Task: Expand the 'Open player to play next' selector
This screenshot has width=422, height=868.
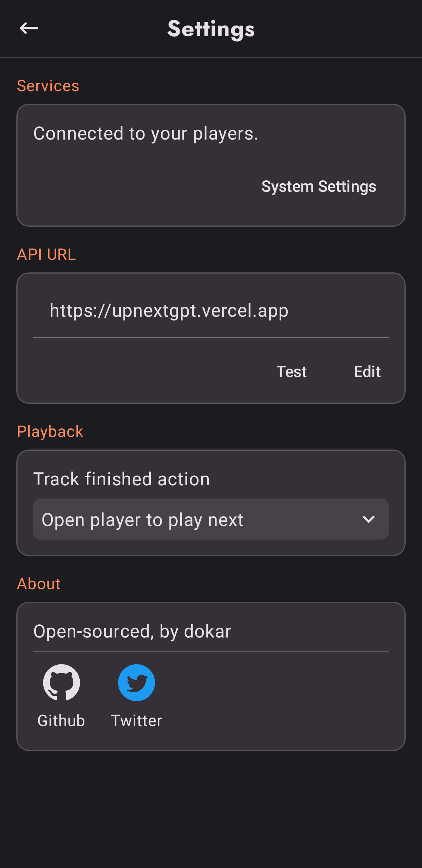Action: click(211, 519)
